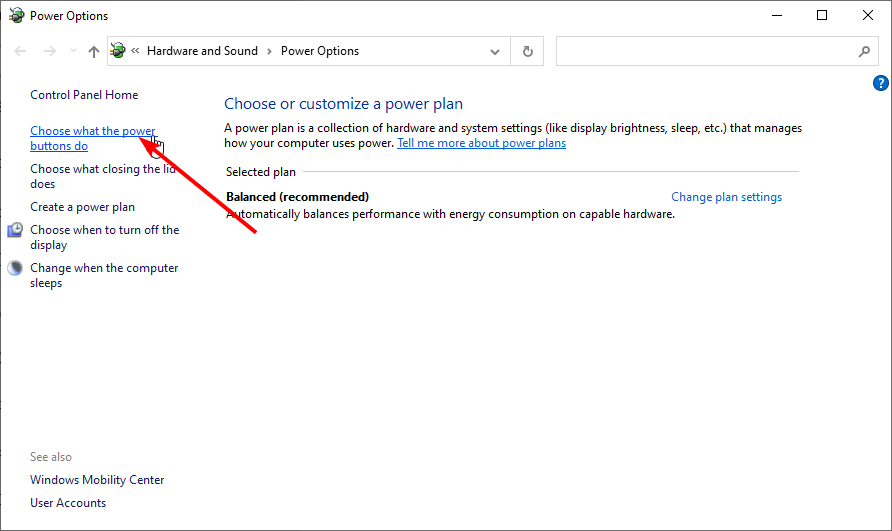The height and width of the screenshot is (531, 892).
Task: Go up one level with the Up arrow
Action: (93, 51)
